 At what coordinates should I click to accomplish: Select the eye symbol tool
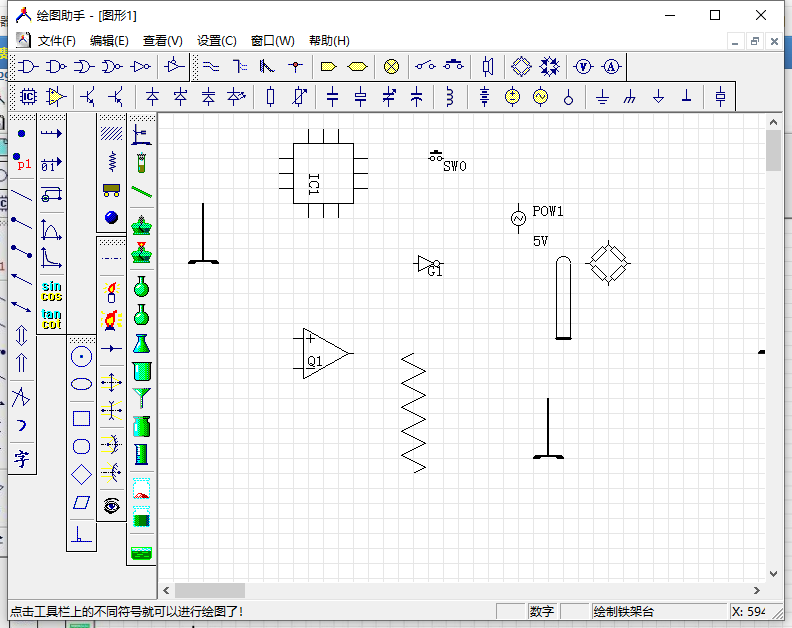click(x=111, y=505)
